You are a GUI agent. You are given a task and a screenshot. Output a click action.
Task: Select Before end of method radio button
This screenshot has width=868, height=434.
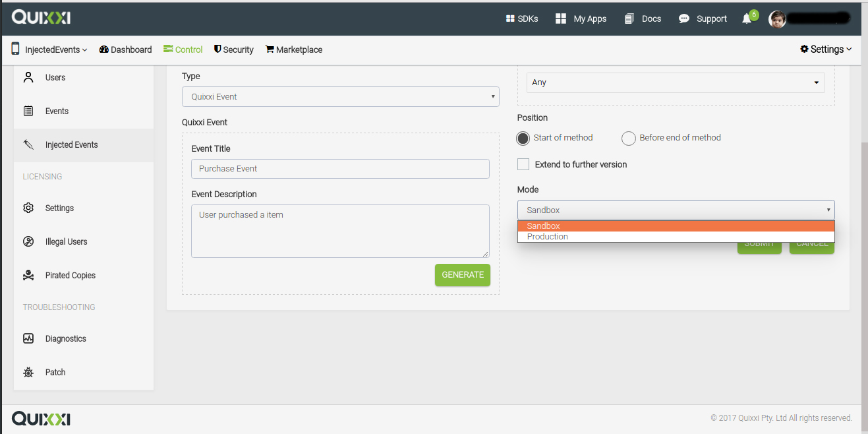point(629,139)
